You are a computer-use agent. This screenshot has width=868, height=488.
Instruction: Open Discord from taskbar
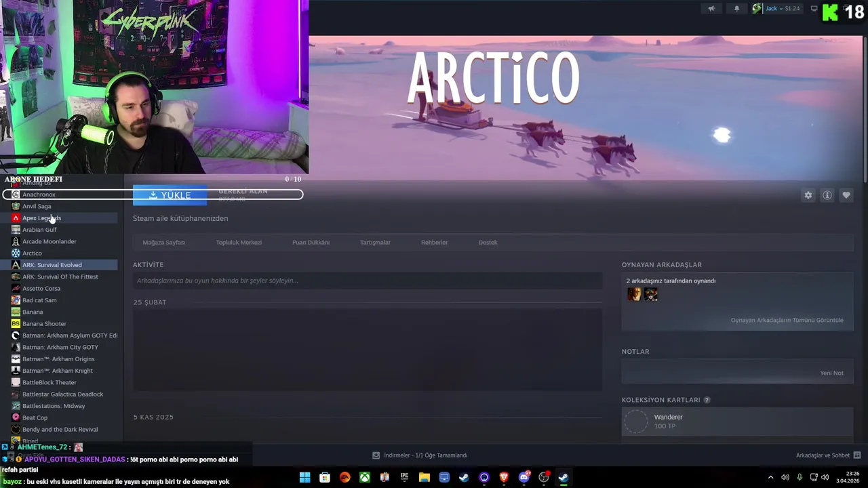pyautogui.click(x=524, y=477)
